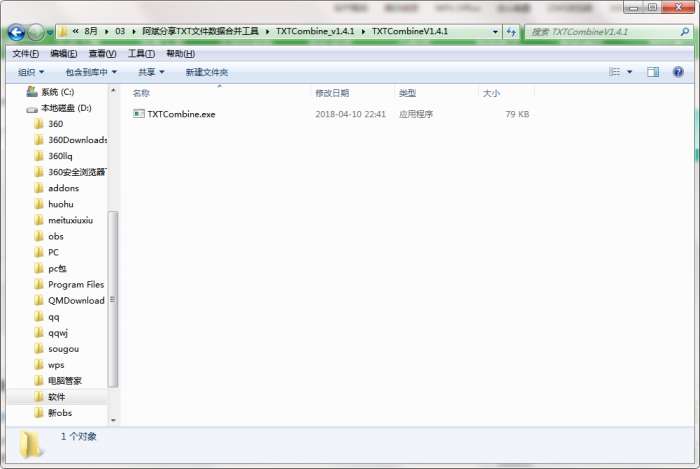The height and width of the screenshot is (469, 700).
Task: Open the 共享 dropdown
Action: tap(151, 72)
